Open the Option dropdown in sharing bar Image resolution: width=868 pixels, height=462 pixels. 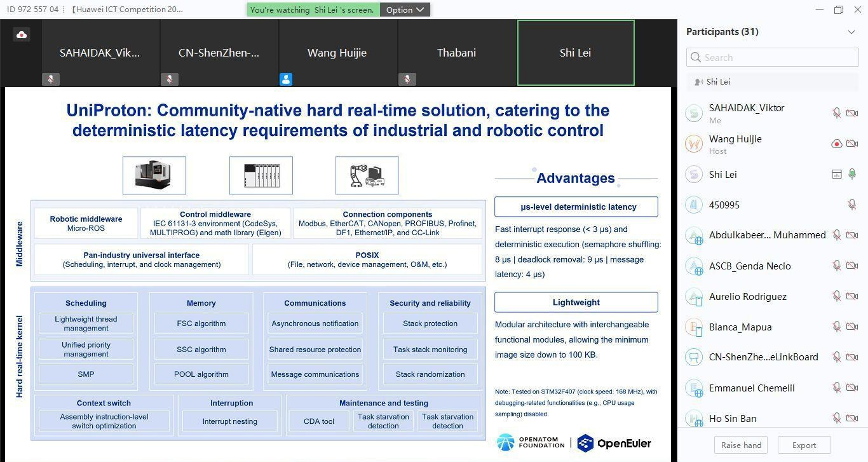pyautogui.click(x=405, y=10)
